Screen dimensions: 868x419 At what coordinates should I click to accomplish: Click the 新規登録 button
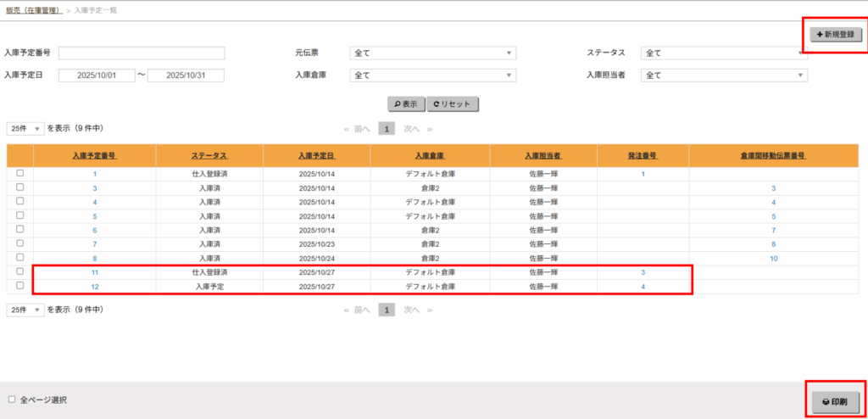pos(836,35)
